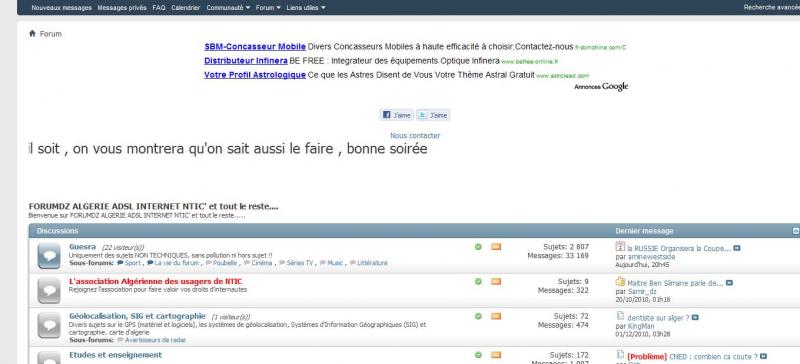
Task: Click the RSS feed icon in Guesra row
Action: coord(496,247)
